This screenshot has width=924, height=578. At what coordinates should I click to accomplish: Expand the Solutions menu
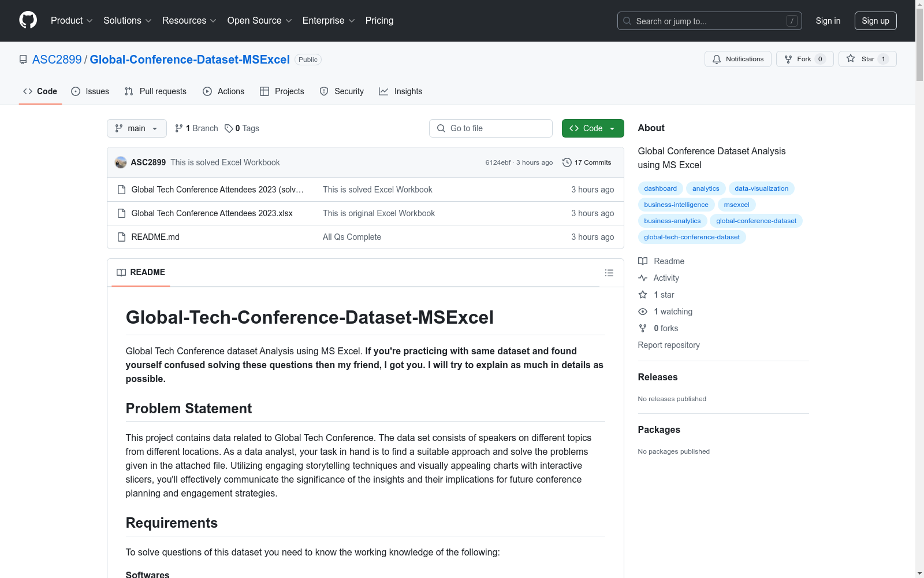click(x=128, y=21)
